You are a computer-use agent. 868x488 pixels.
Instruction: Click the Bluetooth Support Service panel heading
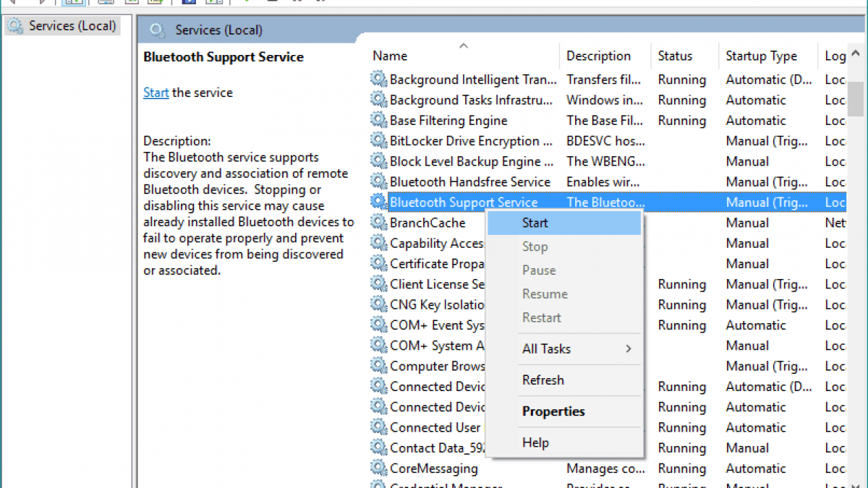coord(224,57)
